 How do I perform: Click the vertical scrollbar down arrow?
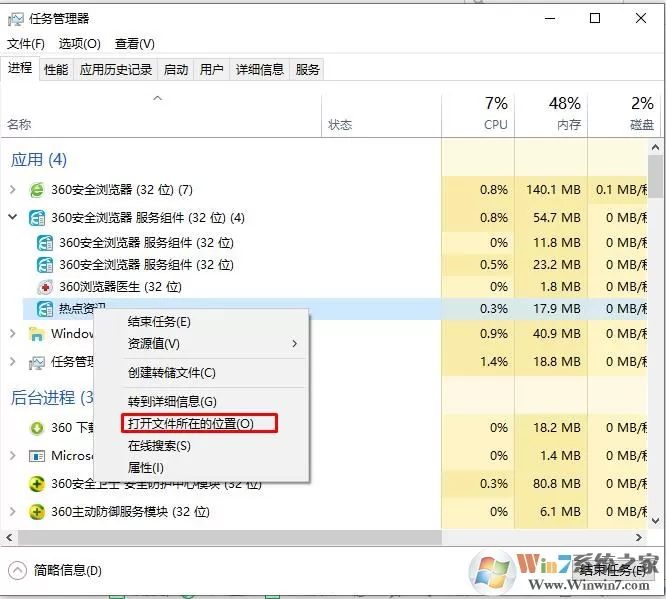655,521
